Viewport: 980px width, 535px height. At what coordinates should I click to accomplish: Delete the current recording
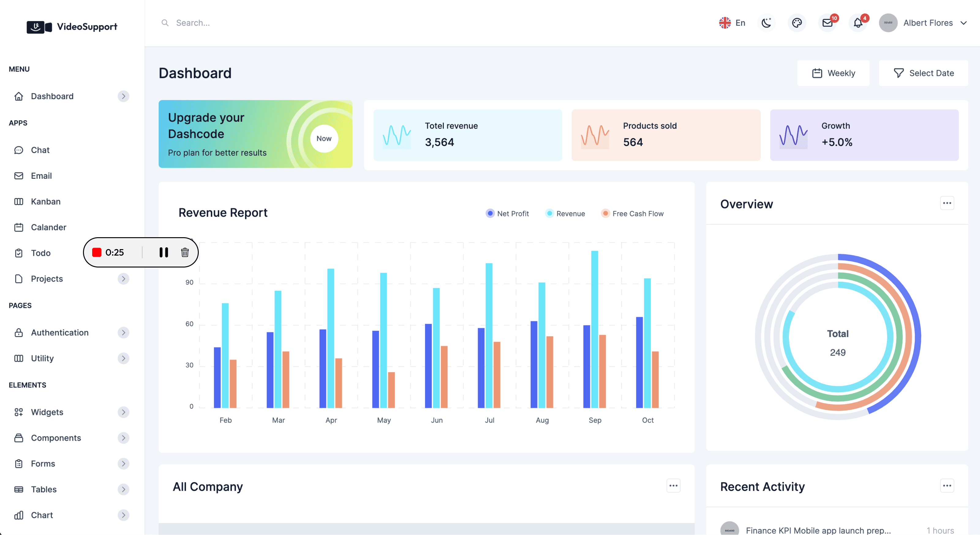(185, 252)
